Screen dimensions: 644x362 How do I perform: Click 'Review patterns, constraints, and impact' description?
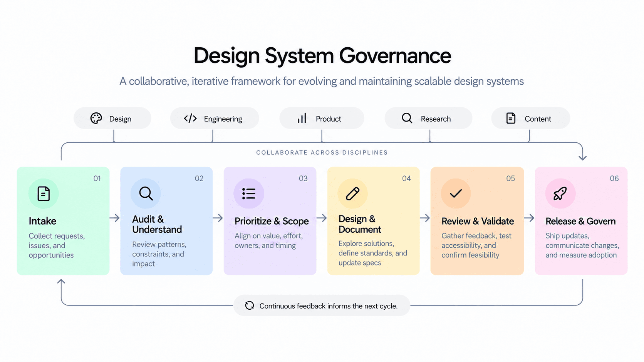coord(159,254)
